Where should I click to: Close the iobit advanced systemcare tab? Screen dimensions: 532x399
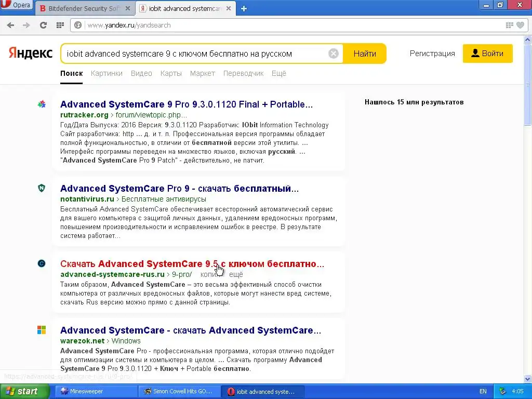coord(229,8)
